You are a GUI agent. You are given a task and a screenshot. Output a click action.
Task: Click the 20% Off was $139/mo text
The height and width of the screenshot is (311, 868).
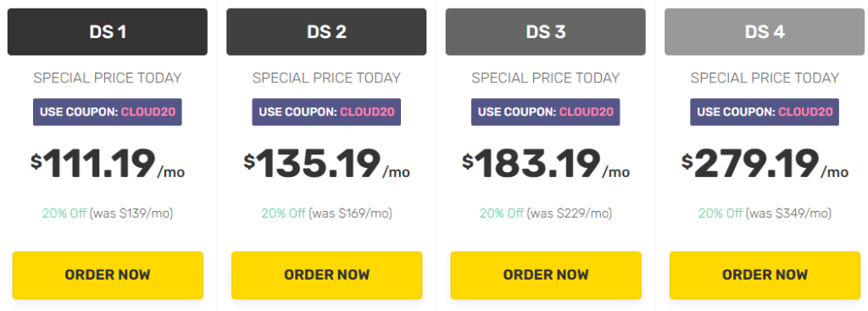tap(108, 213)
